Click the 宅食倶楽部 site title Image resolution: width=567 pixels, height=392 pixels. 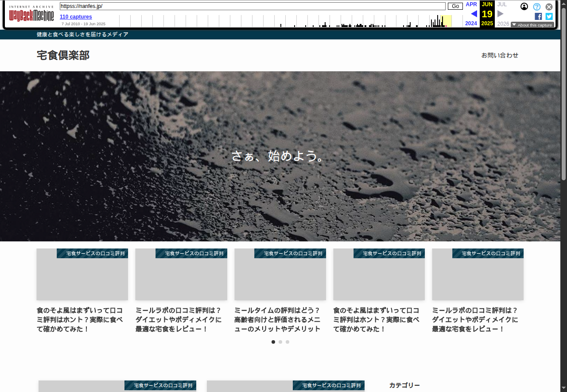pos(63,55)
